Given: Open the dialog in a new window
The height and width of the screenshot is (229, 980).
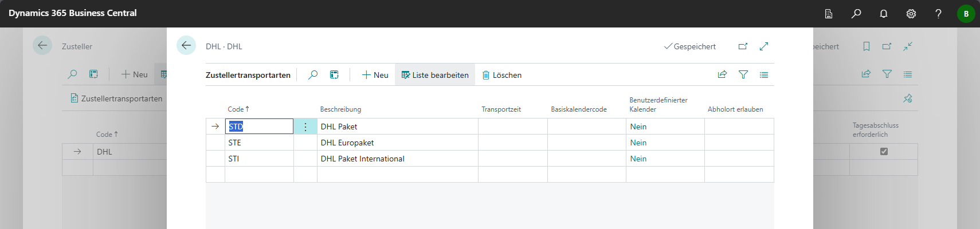Looking at the screenshot, I should tap(743, 46).
